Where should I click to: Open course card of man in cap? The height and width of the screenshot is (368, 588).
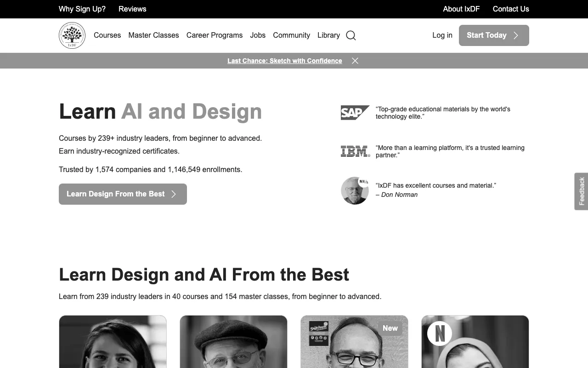[233, 341]
